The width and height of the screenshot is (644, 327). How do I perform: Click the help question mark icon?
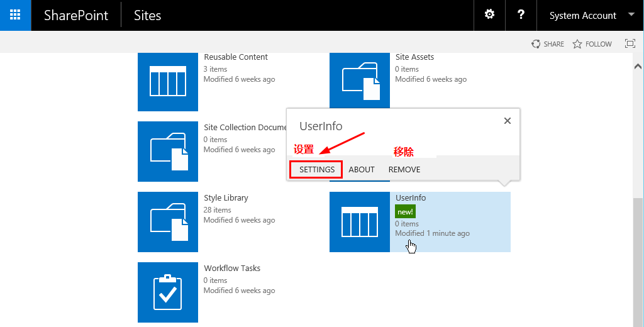(x=521, y=15)
